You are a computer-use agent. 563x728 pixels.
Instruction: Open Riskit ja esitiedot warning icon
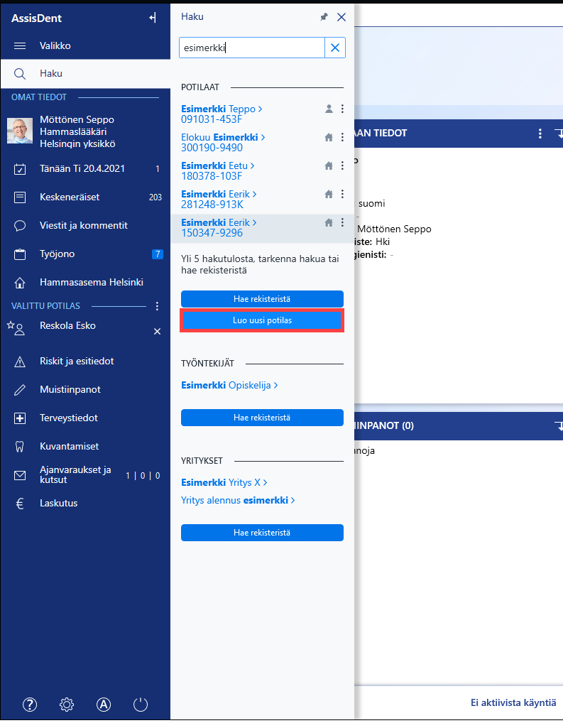point(85,362)
